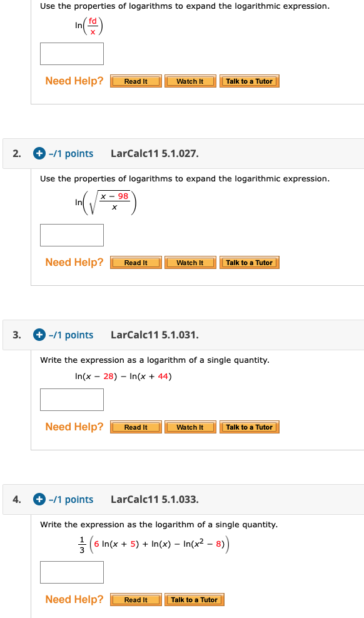Screen dimensions: 364x618
Task: Click the plus icon beside question 3 points
Action: [39, 335]
